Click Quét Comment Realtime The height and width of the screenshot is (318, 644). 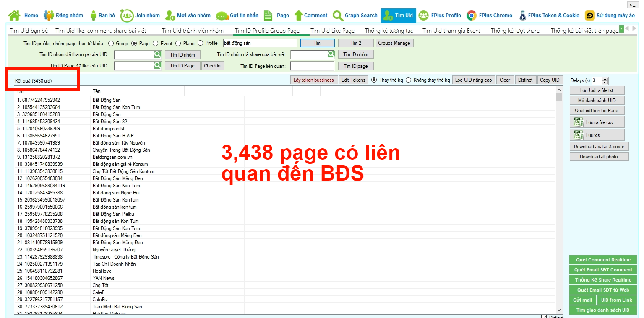(x=603, y=260)
